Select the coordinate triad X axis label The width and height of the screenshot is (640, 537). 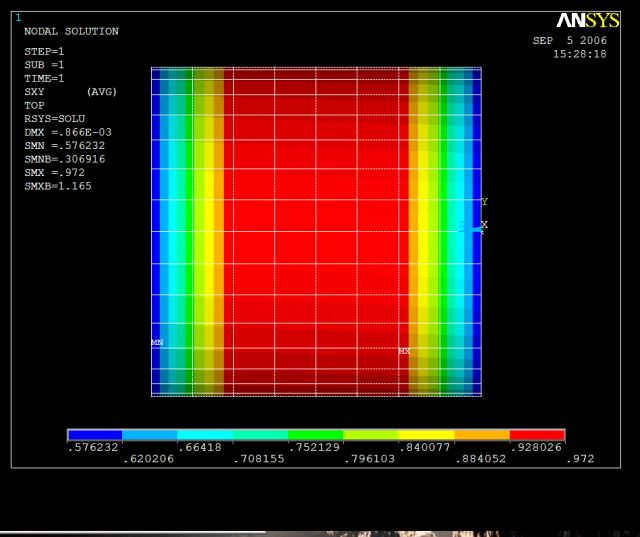485,225
